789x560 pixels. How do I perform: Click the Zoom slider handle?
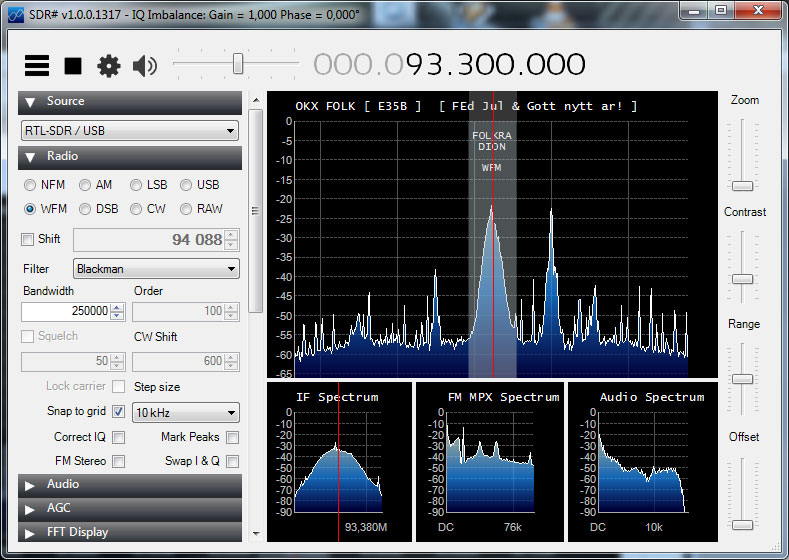point(742,186)
